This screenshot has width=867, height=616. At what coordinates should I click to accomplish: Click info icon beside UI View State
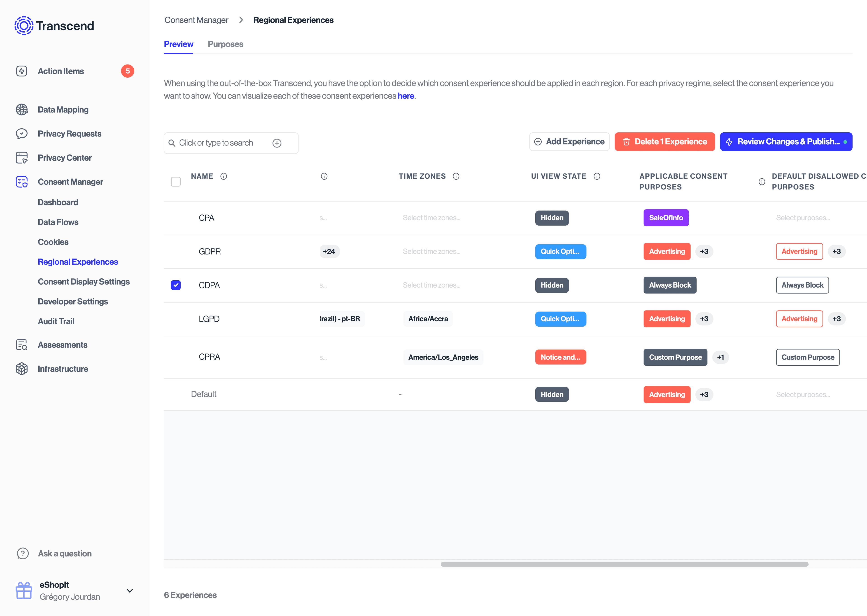pyautogui.click(x=597, y=176)
